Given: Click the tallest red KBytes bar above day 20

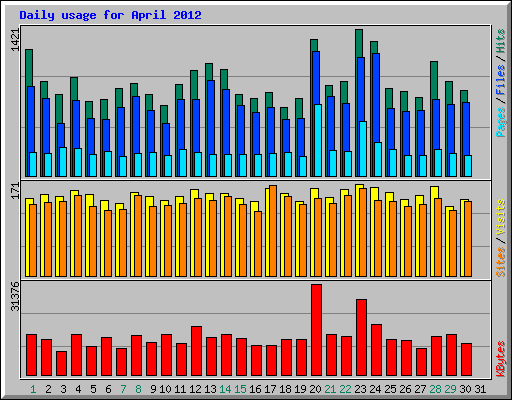Looking at the screenshot, I should [x=317, y=330].
